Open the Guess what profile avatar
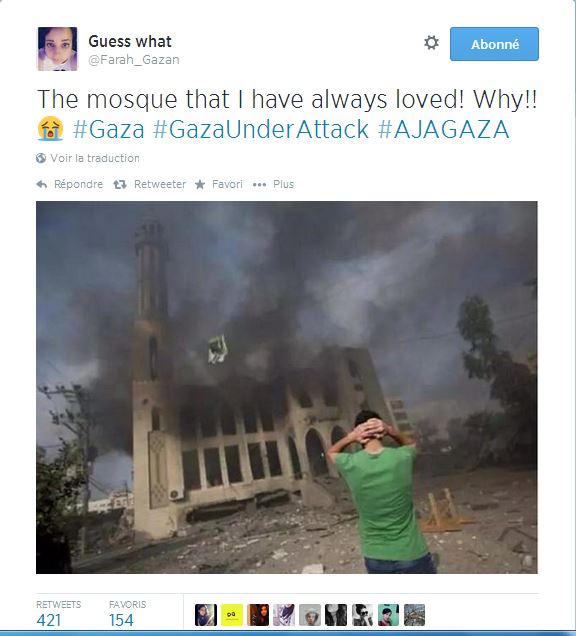Viewport: 576px width, 636px height. tap(57, 49)
